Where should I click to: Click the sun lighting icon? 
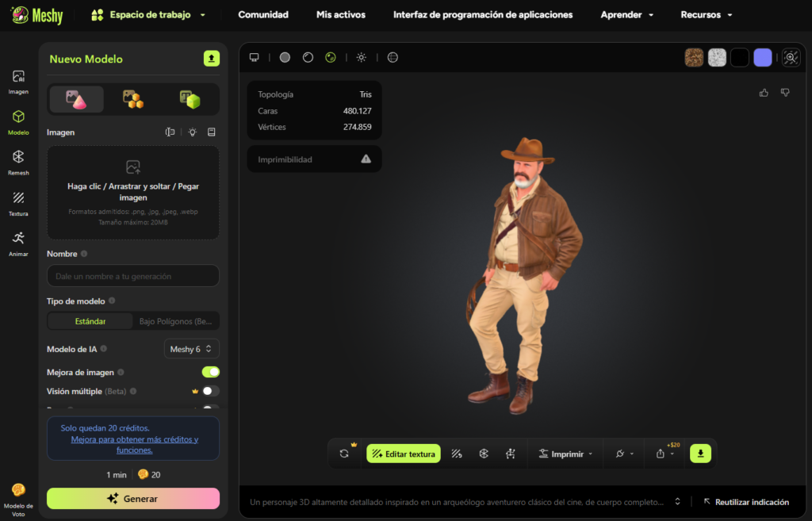362,57
